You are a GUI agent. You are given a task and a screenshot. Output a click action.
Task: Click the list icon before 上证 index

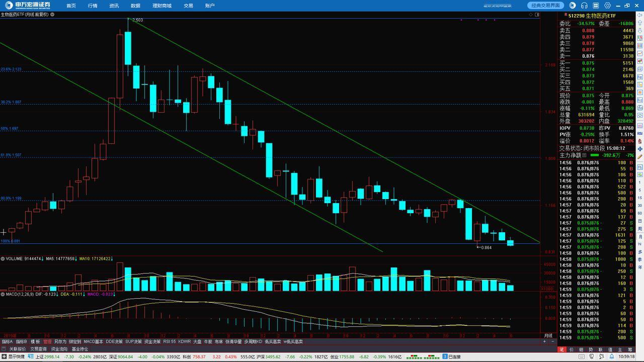[x=30, y=356]
